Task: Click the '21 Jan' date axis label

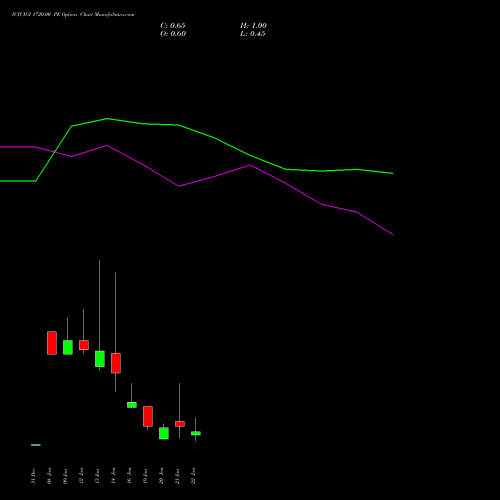Action: [x=177, y=476]
